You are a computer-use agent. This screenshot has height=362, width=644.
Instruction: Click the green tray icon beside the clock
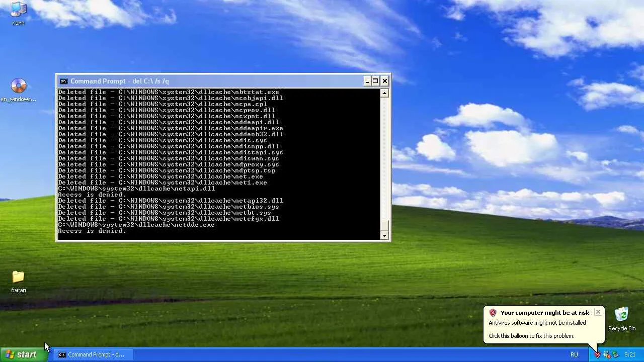(x=615, y=354)
